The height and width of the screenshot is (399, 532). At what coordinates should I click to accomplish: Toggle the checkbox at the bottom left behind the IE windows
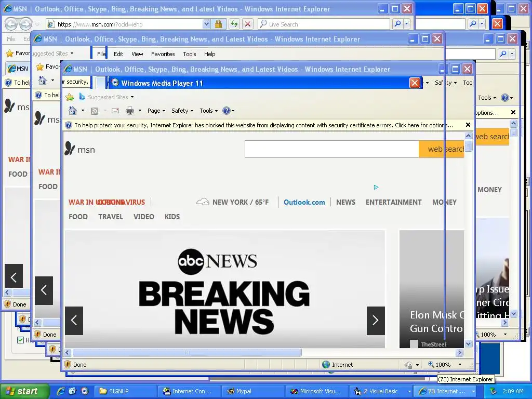pos(20,340)
